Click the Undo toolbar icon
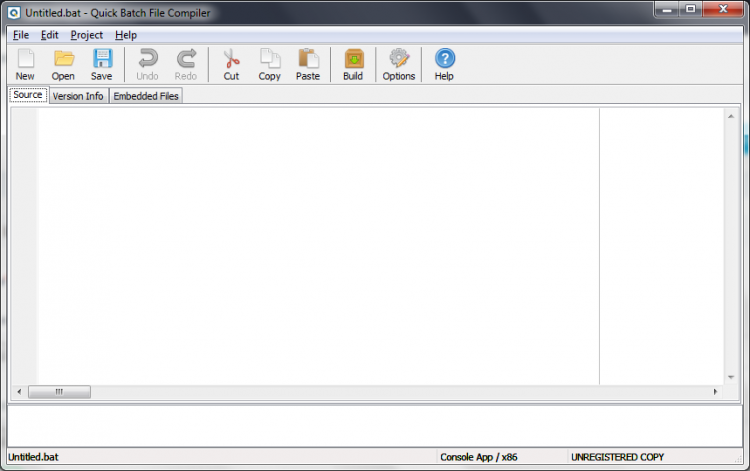The width and height of the screenshot is (750, 471). (x=147, y=65)
